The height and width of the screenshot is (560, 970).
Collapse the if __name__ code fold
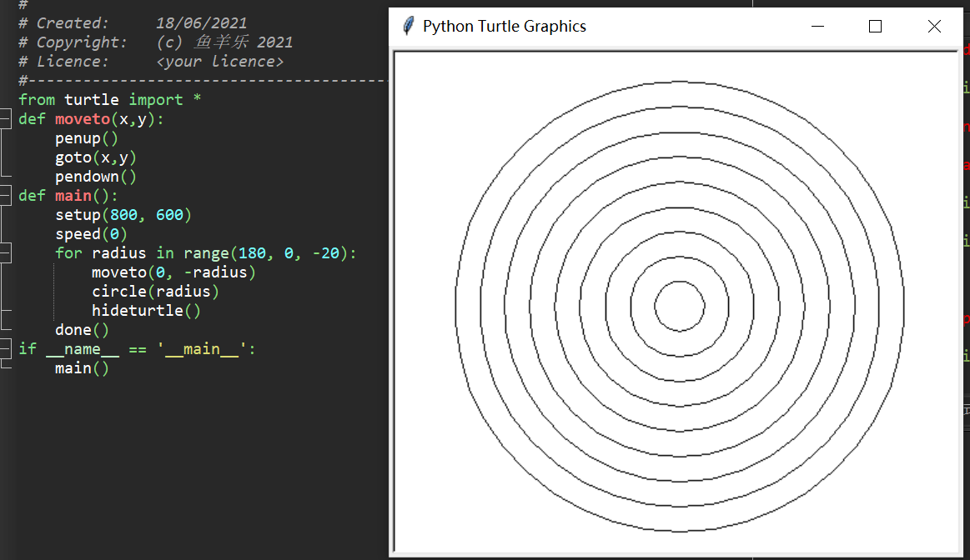(6, 348)
